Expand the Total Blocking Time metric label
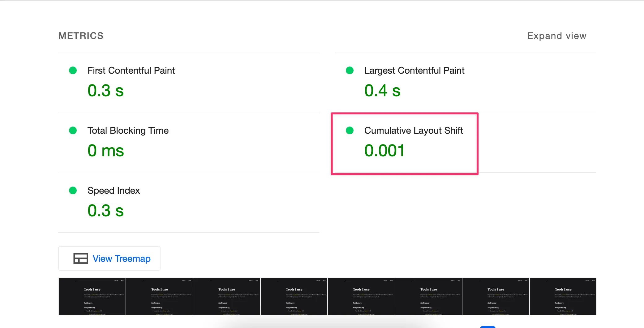 tap(128, 131)
